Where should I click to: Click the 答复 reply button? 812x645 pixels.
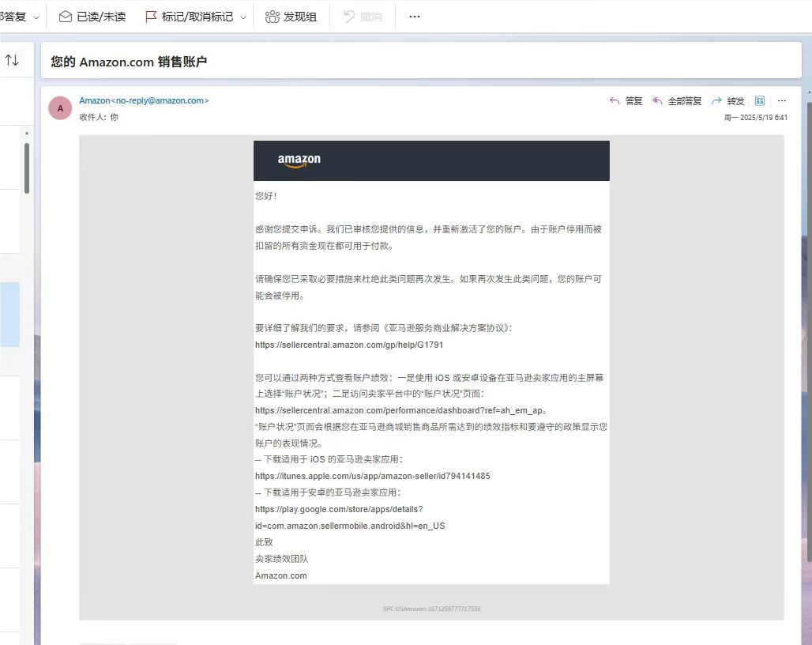click(633, 100)
